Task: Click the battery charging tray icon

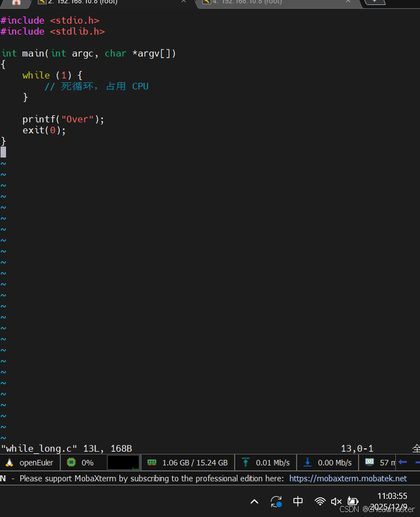Action: pyautogui.click(x=353, y=502)
